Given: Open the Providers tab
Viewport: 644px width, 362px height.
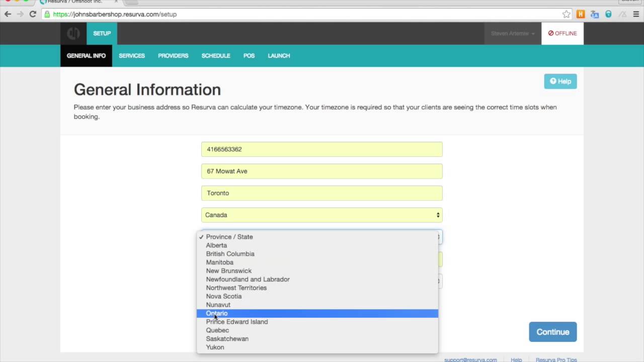Looking at the screenshot, I should pyautogui.click(x=173, y=56).
